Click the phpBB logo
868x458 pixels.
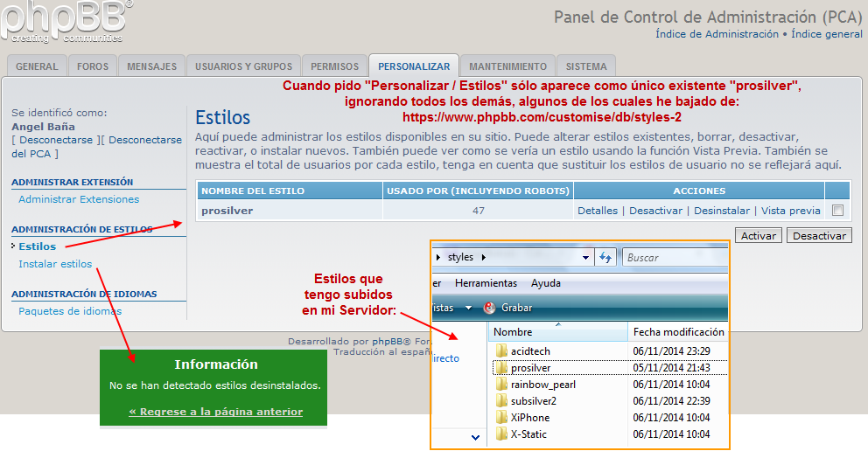pyautogui.click(x=66, y=21)
